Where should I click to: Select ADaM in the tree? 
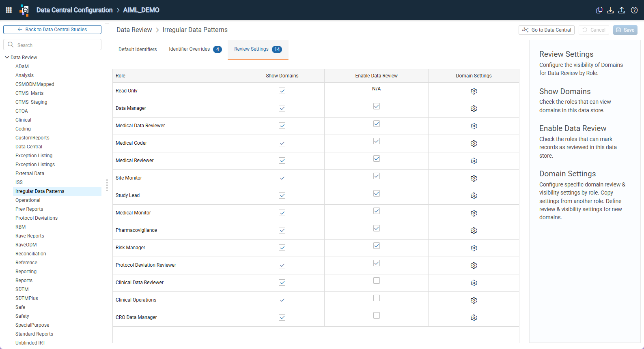[x=22, y=66]
